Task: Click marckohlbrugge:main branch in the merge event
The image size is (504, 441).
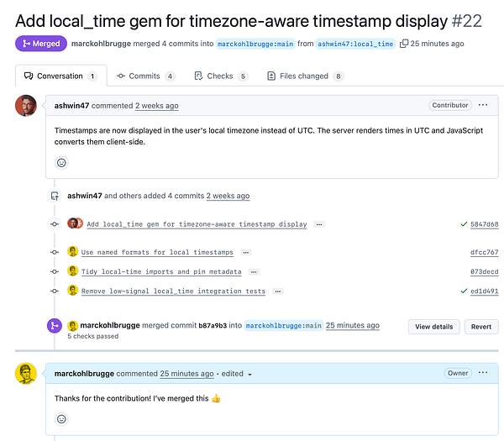Action: 284,326
